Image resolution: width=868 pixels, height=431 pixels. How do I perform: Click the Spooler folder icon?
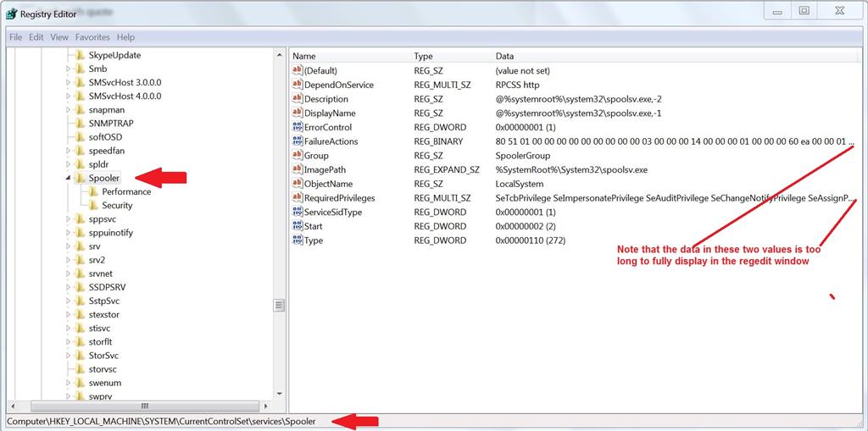[x=81, y=178]
